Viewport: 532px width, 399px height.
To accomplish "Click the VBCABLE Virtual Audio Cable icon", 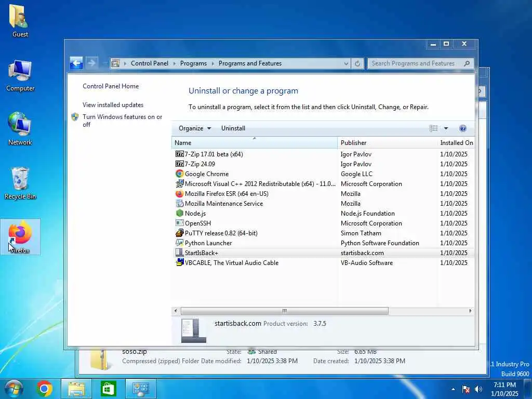I will pos(179,262).
